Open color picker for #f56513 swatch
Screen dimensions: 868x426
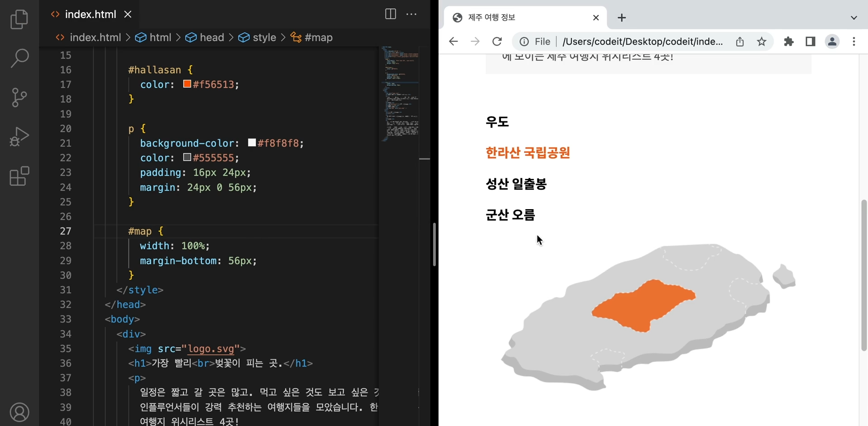(x=187, y=84)
